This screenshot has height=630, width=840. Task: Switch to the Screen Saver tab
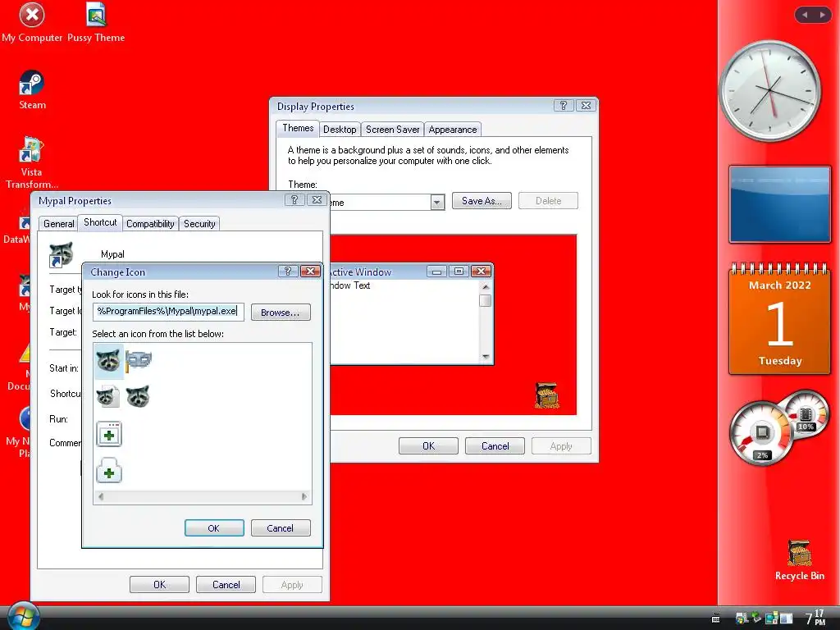point(393,129)
